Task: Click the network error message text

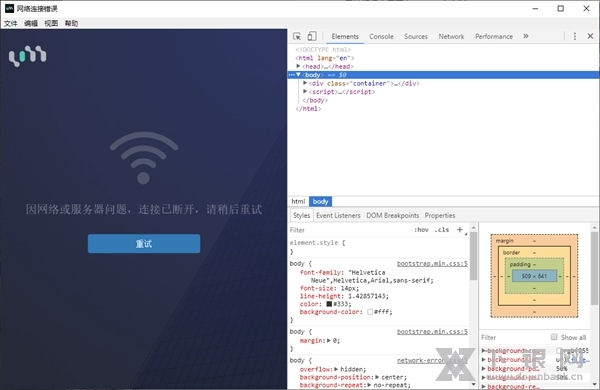Action: point(144,209)
